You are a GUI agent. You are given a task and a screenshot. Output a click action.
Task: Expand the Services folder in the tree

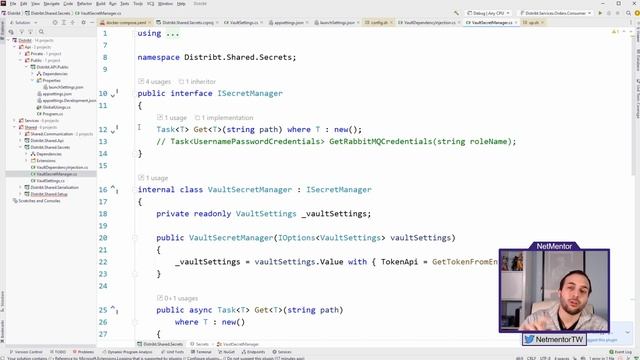pyautogui.click(x=15, y=121)
